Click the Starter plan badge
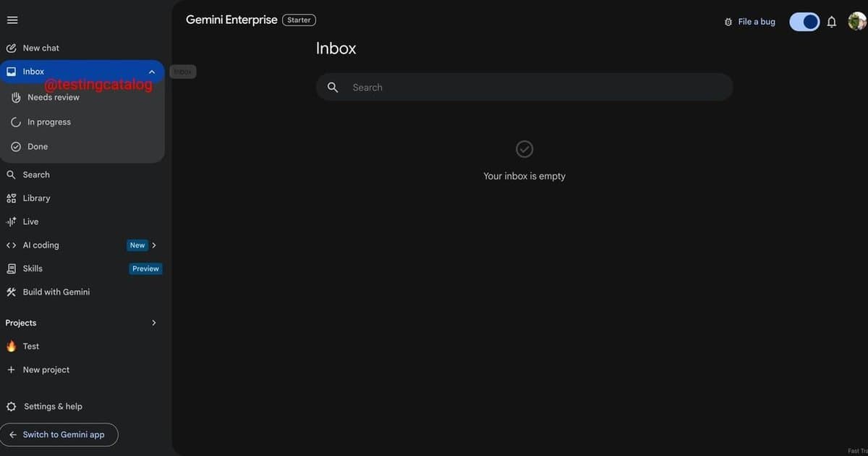This screenshot has height=456, width=868. point(299,20)
